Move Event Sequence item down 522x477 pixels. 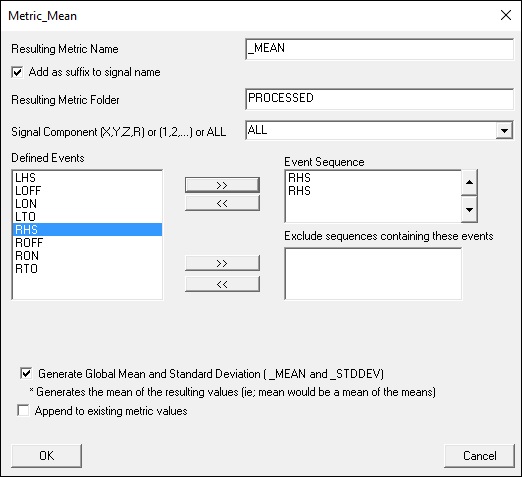469,210
